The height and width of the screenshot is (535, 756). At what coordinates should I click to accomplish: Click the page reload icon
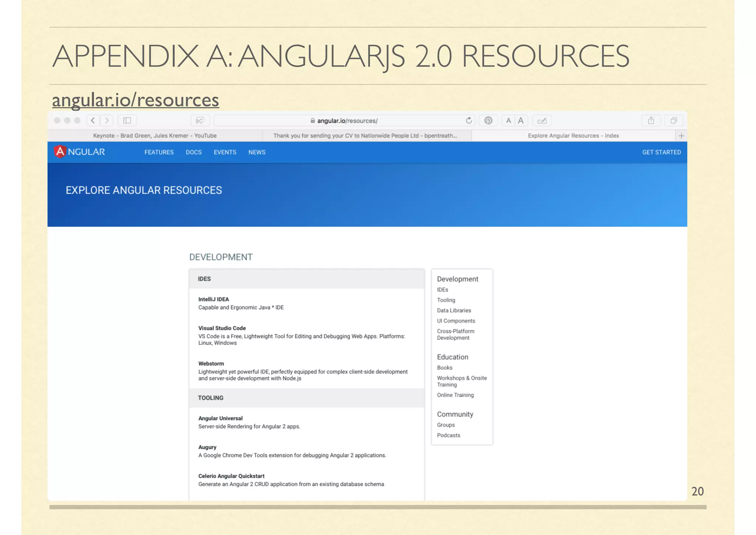click(469, 120)
